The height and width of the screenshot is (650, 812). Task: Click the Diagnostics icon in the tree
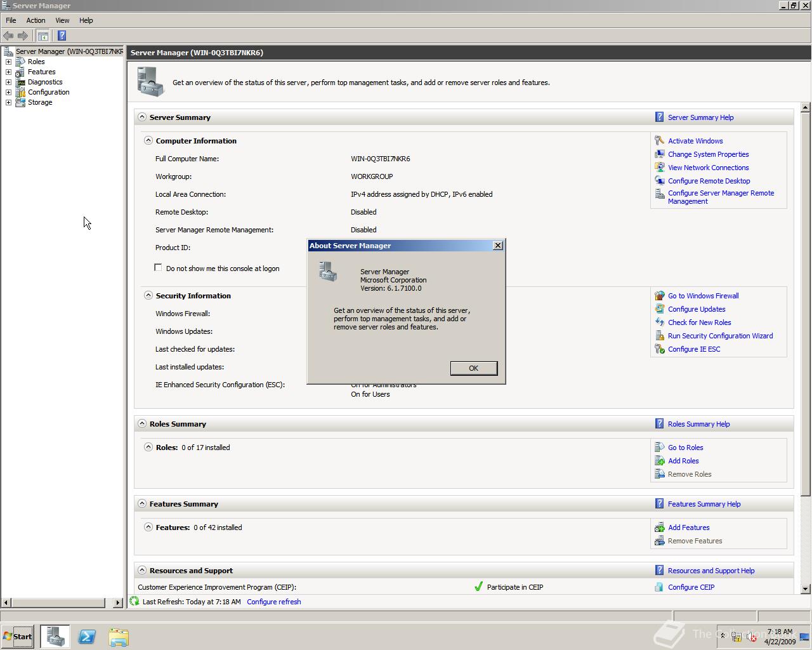point(20,82)
